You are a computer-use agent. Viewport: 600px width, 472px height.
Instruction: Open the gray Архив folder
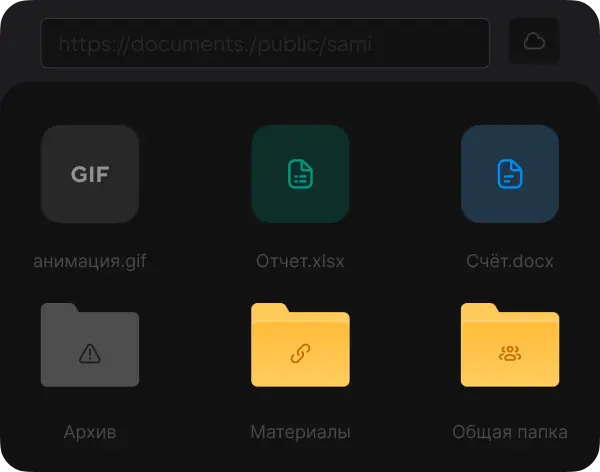pos(90,345)
